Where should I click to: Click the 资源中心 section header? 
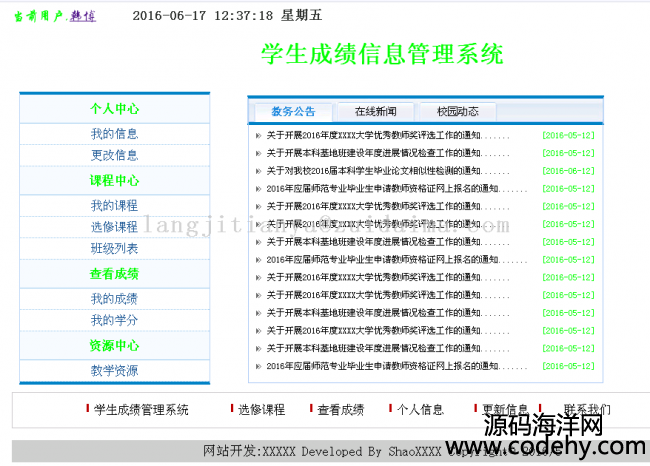tap(114, 345)
